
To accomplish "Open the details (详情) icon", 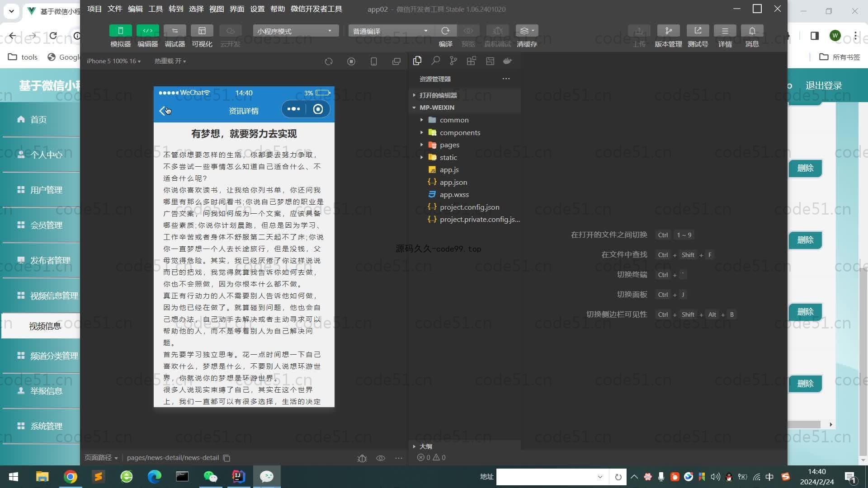I will [725, 31].
